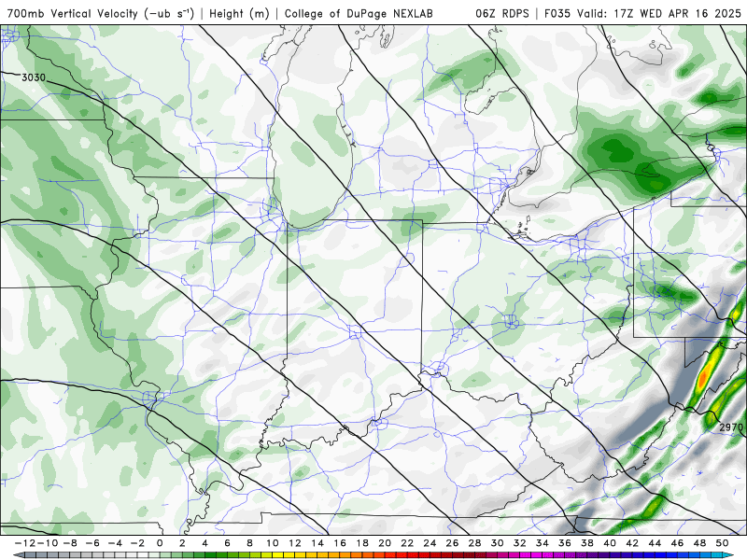Click the '-12' value on the color scale
The width and height of the screenshot is (747, 560).
click(x=23, y=543)
